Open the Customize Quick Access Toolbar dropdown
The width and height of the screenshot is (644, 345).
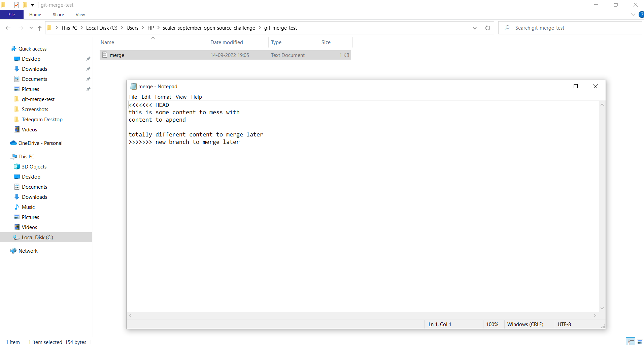[32, 5]
